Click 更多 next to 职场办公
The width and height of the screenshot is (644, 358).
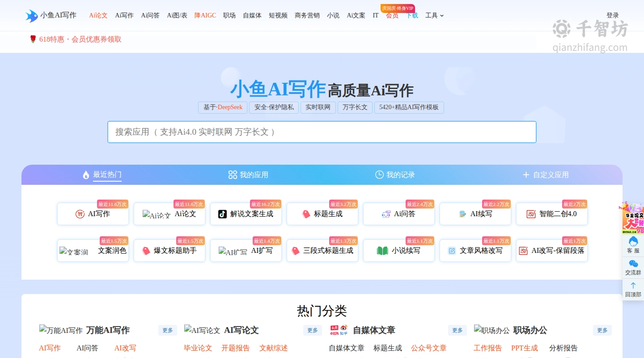click(x=602, y=330)
